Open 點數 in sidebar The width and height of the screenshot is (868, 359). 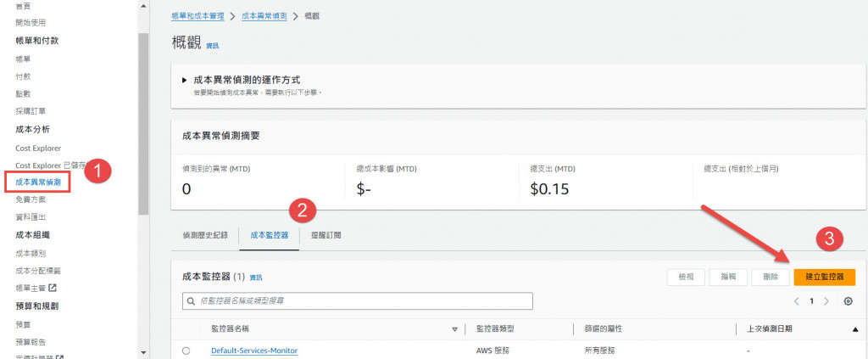click(x=23, y=93)
